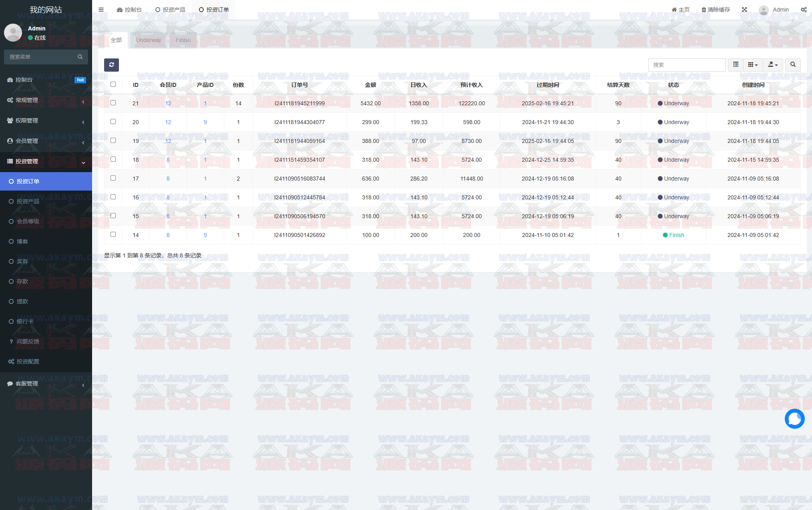Image resolution: width=812 pixels, height=510 pixels.
Task: Toggle the table card-view icon
Action: [736, 64]
